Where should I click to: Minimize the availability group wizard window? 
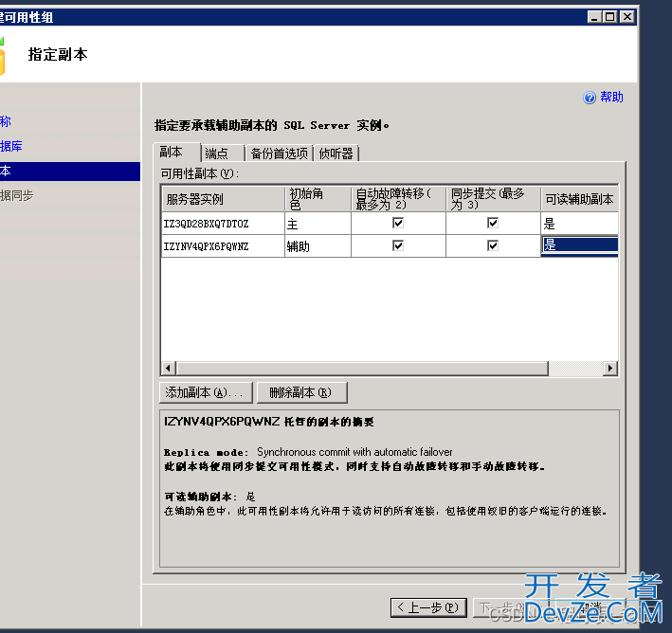[x=594, y=17]
